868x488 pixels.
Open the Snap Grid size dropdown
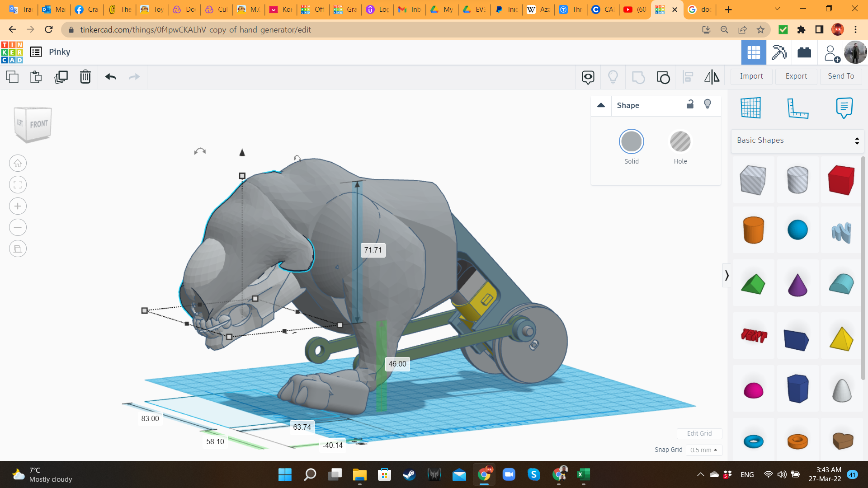pos(703,450)
